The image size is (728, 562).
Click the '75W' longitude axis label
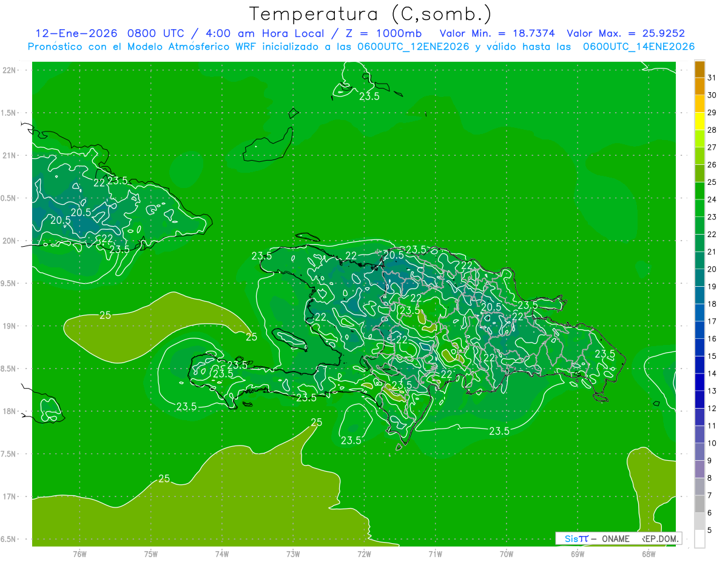click(151, 554)
